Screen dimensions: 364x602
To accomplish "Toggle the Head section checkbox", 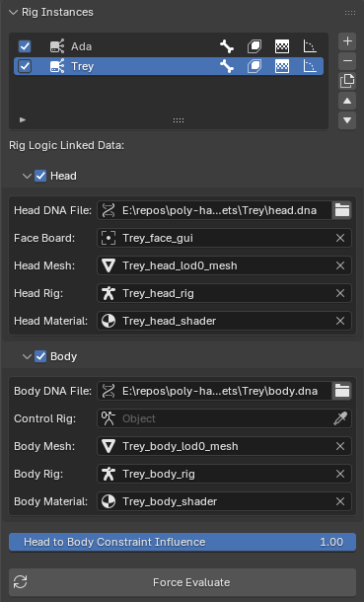I will 40,176.
